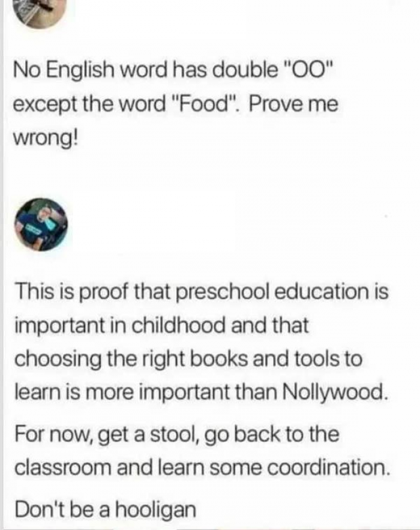This screenshot has width=420, height=530.
Task: Click the word 'coordination' in the reply
Action: click(327, 468)
